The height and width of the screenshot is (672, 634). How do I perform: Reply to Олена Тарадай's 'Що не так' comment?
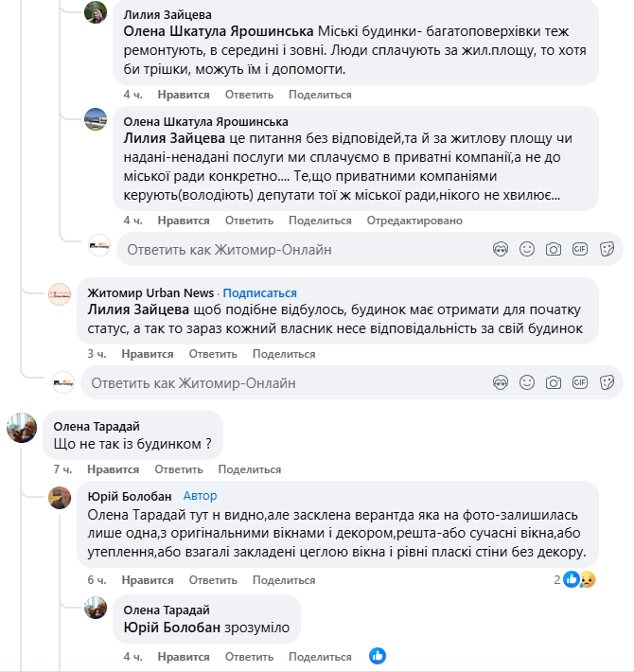179,469
